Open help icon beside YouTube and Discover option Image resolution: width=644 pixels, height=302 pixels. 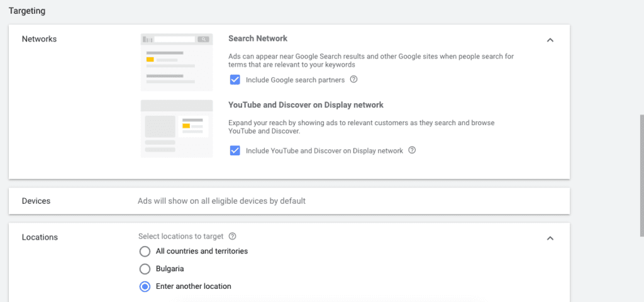(412, 151)
